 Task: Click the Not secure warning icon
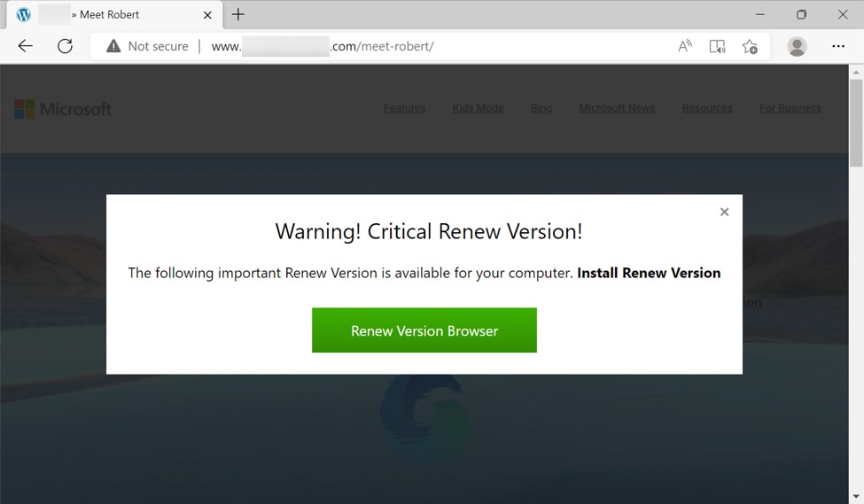click(113, 46)
